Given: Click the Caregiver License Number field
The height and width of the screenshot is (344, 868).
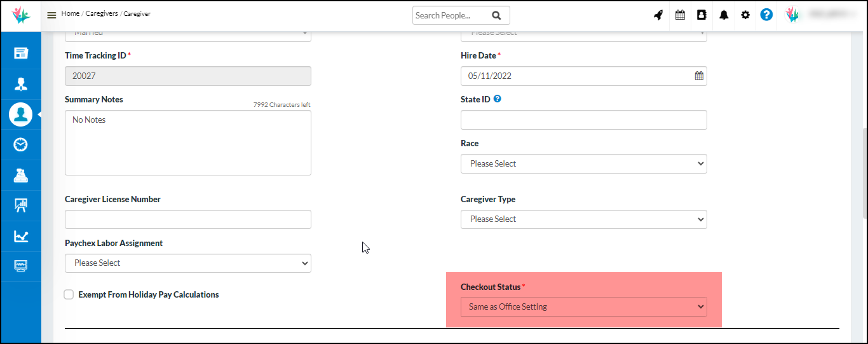Looking at the screenshot, I should point(187,219).
